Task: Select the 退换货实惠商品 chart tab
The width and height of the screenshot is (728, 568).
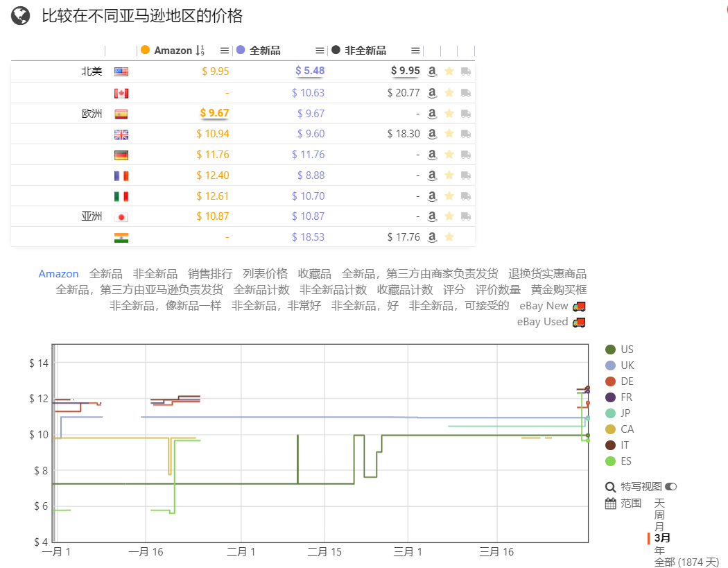Action: 548,273
